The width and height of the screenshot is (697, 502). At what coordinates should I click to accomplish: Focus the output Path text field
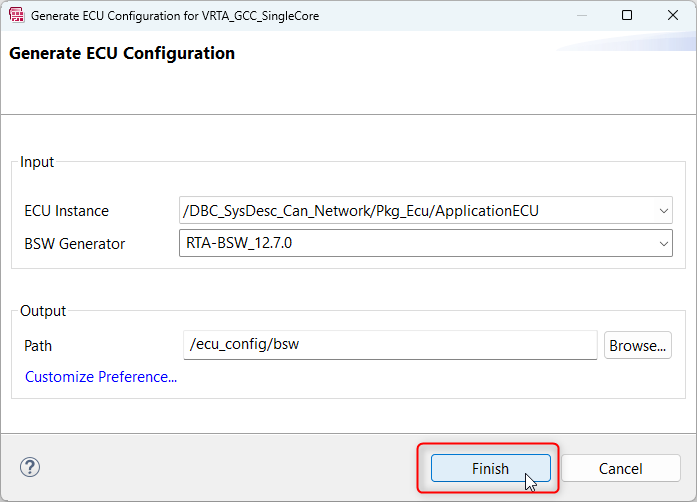tap(390, 345)
